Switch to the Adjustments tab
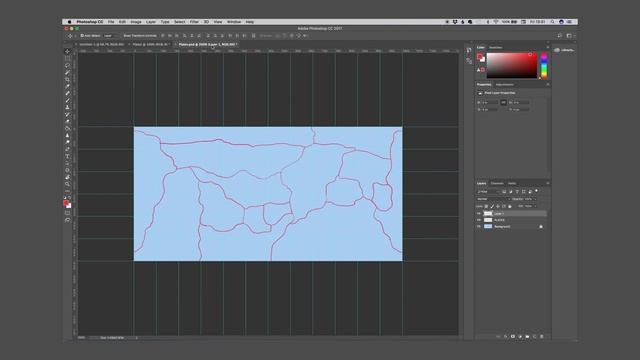The image size is (640, 360). 504,84
